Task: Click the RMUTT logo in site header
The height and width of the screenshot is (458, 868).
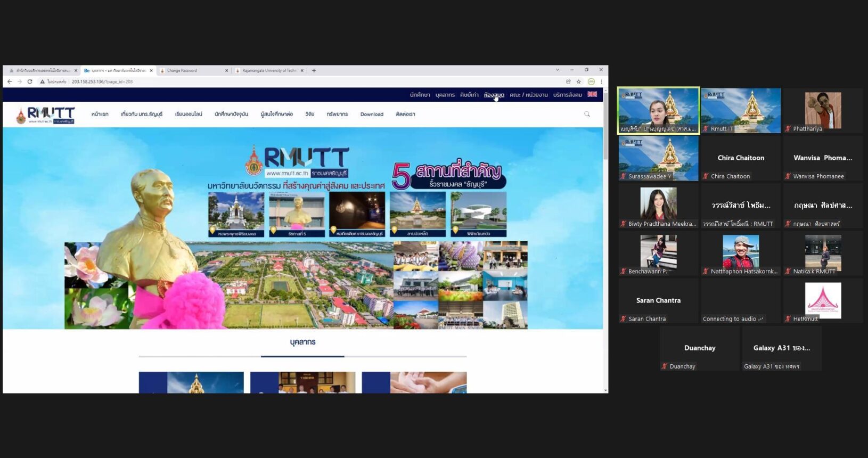Action: (45, 114)
